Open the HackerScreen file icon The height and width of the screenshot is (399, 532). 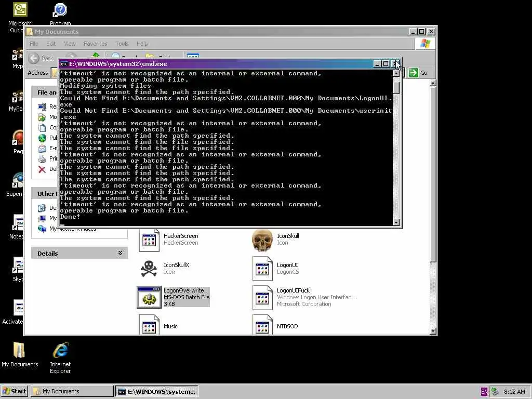[x=149, y=240]
